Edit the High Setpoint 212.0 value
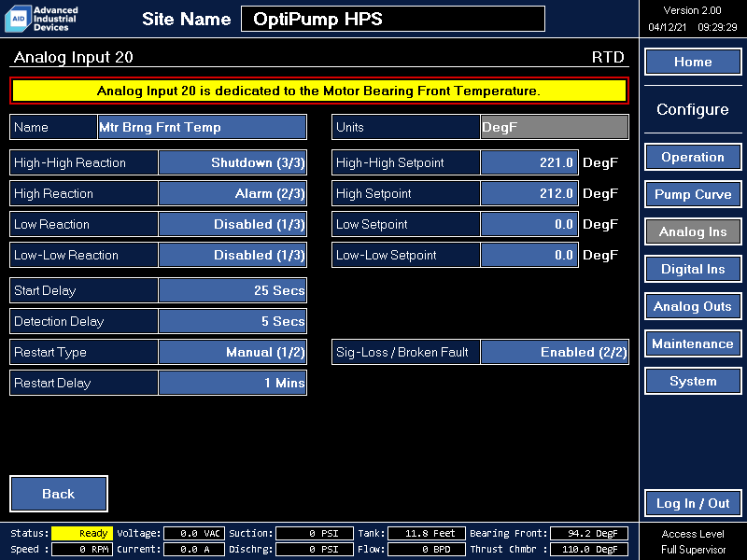This screenshot has width=747, height=560. [529, 193]
